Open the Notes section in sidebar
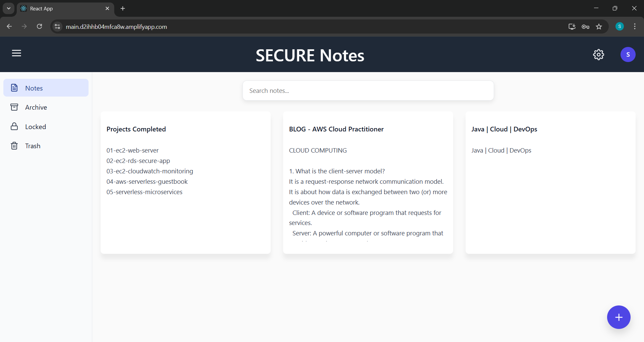 coord(46,88)
